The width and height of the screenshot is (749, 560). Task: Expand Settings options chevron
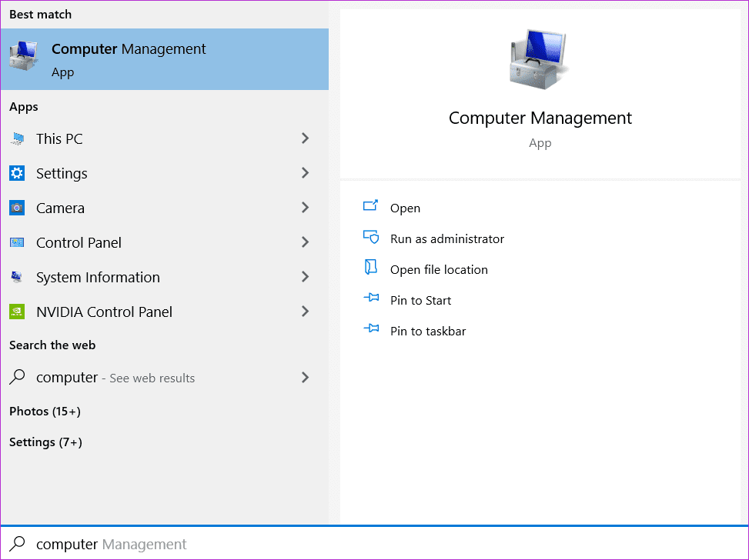tap(306, 173)
